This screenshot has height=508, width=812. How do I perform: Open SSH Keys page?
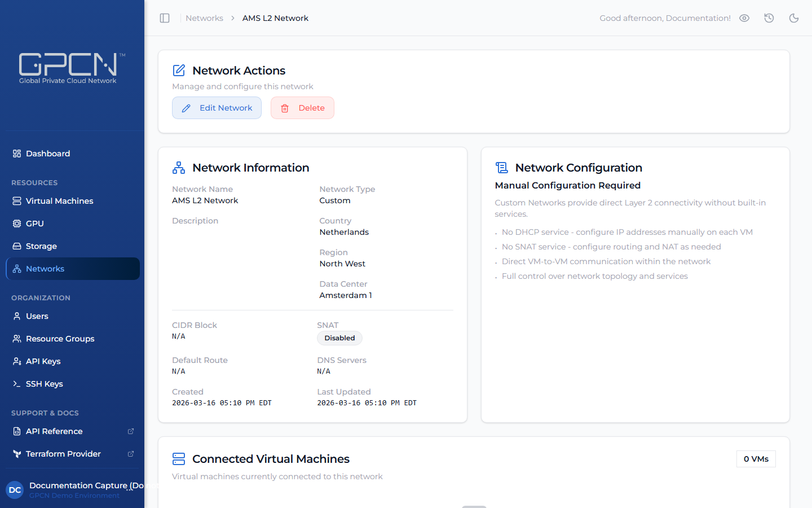point(73,384)
